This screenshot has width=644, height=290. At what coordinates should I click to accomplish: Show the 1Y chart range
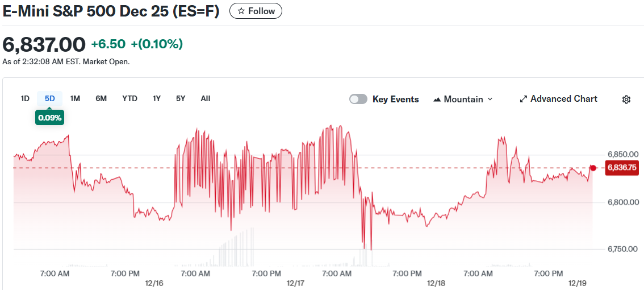coord(157,98)
